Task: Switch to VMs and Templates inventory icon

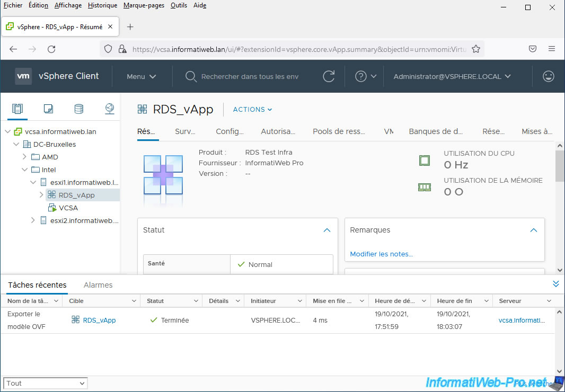Action: tap(48, 109)
